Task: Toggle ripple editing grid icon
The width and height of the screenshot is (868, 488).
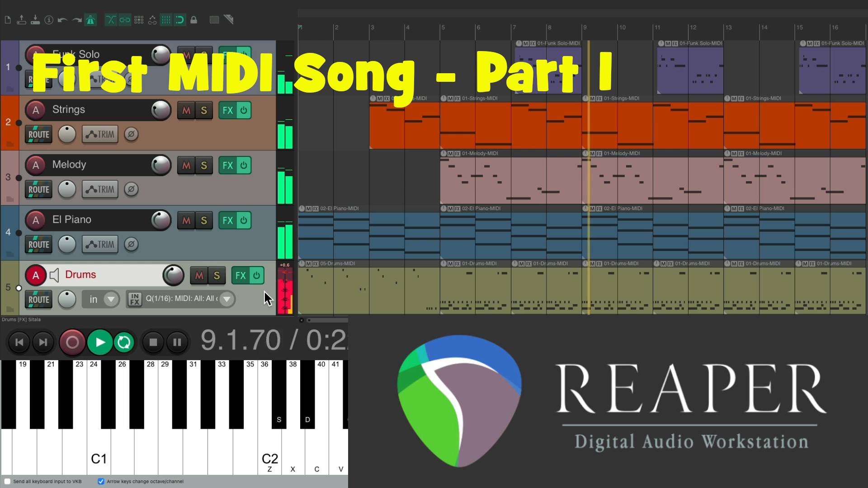Action: (x=139, y=20)
